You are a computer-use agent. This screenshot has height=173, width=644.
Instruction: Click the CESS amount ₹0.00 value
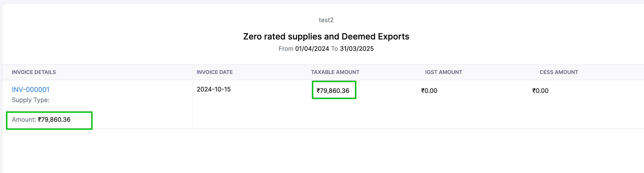540,91
